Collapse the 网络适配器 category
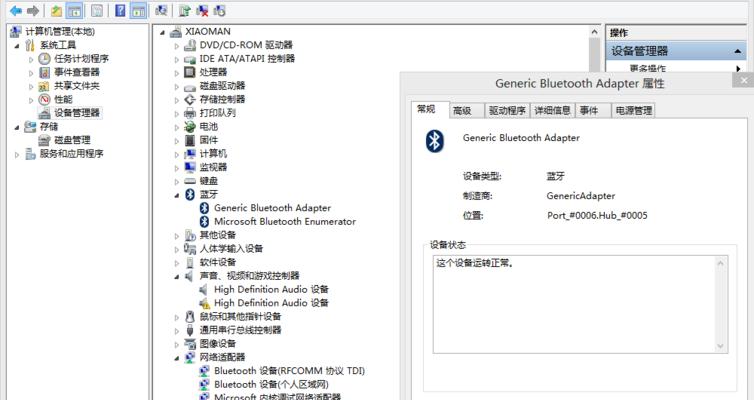The height and width of the screenshot is (400, 754). [x=176, y=358]
